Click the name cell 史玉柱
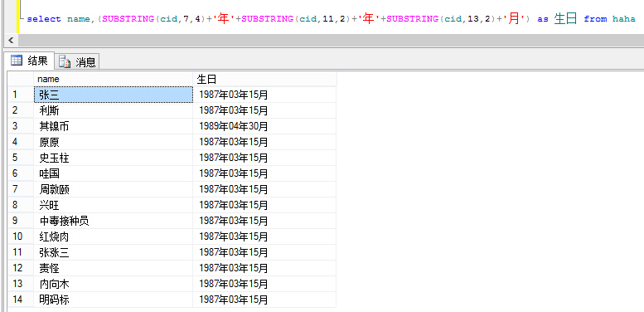The image size is (644, 312). [113, 158]
